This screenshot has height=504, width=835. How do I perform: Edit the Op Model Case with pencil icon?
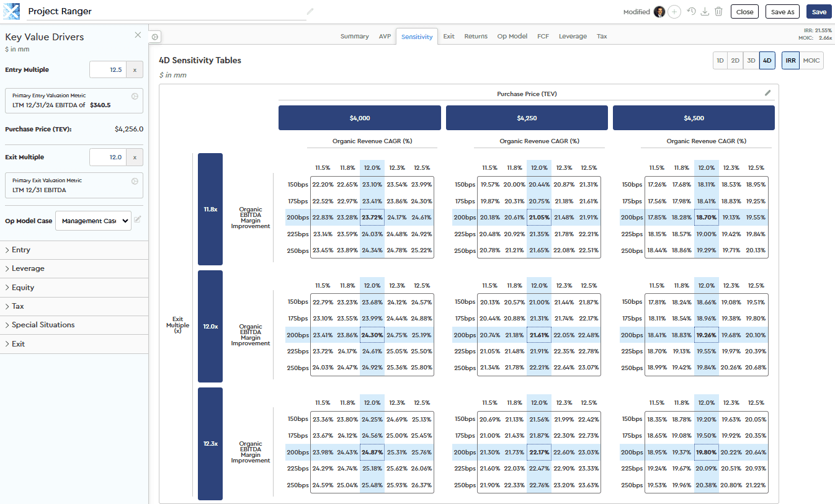point(138,219)
